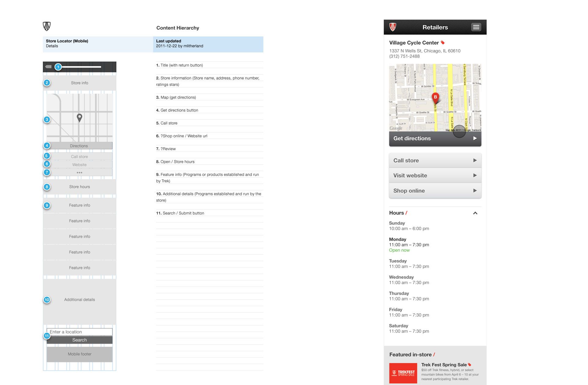Click the wireframe Search button
Image resolution: width=588 pixels, height=385 pixels.
point(80,340)
